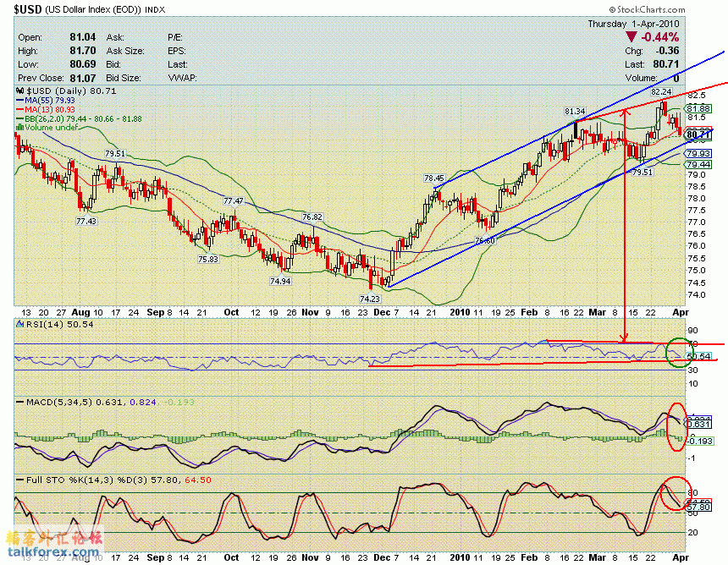The width and height of the screenshot is (728, 565).
Task: Click the P/E label in quote panel
Action: coord(175,37)
